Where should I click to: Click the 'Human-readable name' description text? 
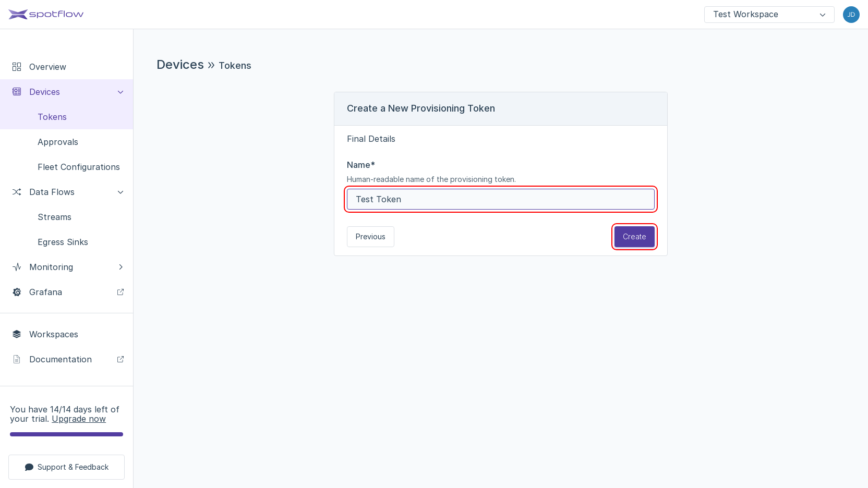coord(431,179)
